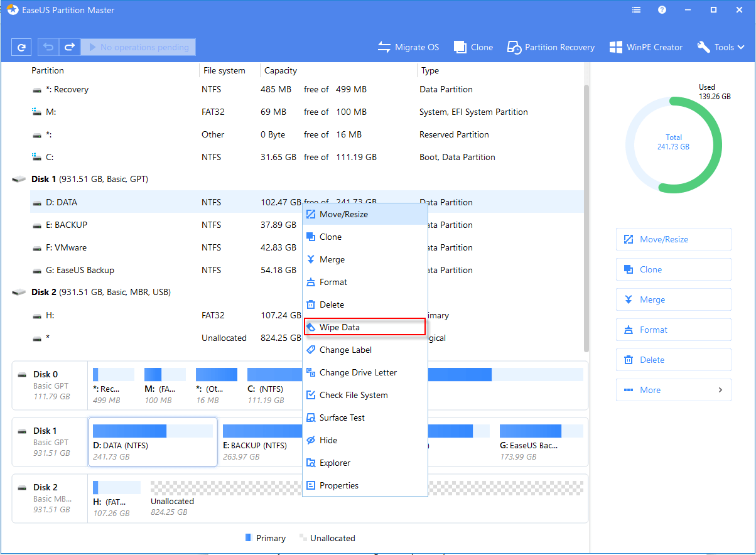Click the Clone button in right panel
The image size is (756, 555).
(674, 269)
